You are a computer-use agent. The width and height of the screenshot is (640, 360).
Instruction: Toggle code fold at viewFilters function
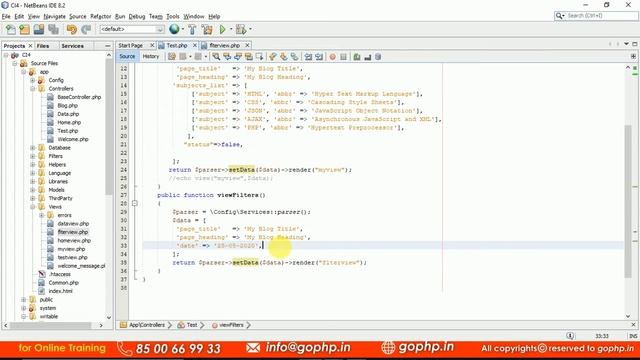coord(135,203)
